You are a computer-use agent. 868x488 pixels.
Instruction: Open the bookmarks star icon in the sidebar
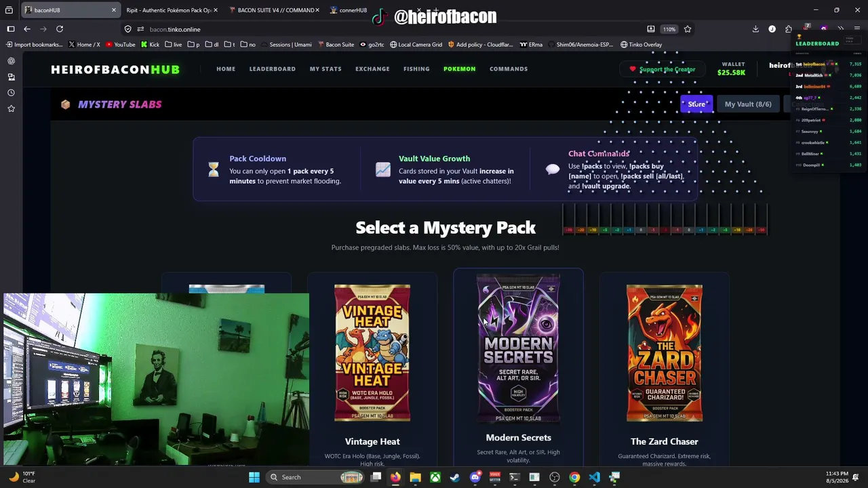tap(11, 108)
